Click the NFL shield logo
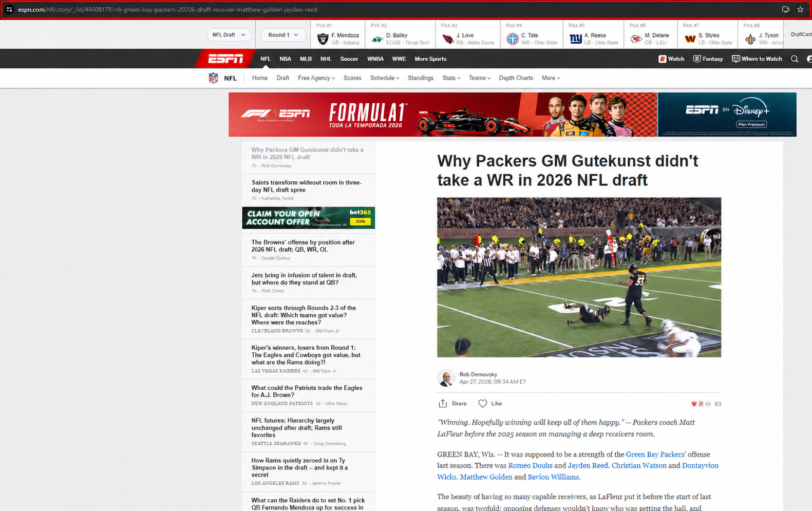The height and width of the screenshot is (511, 812). tap(213, 78)
